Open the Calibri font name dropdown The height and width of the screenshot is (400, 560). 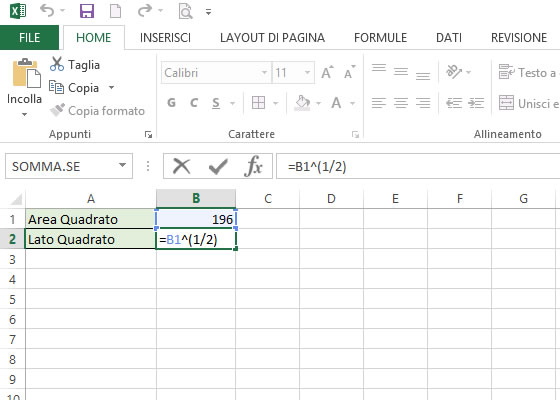pyautogui.click(x=264, y=72)
